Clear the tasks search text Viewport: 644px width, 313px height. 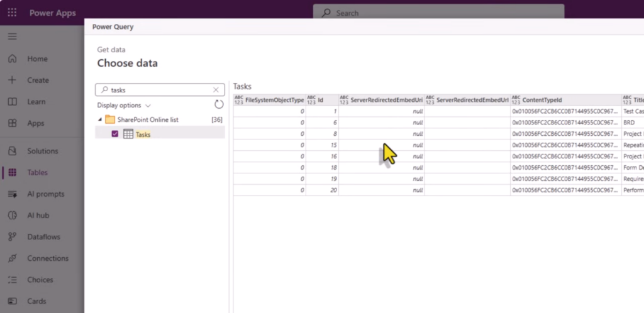pos(216,90)
